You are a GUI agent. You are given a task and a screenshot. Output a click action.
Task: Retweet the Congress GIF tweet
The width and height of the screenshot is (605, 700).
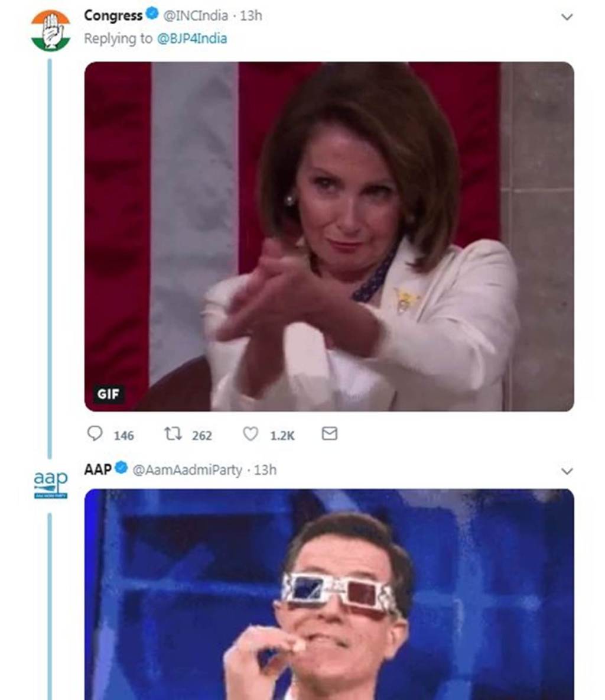(x=173, y=433)
